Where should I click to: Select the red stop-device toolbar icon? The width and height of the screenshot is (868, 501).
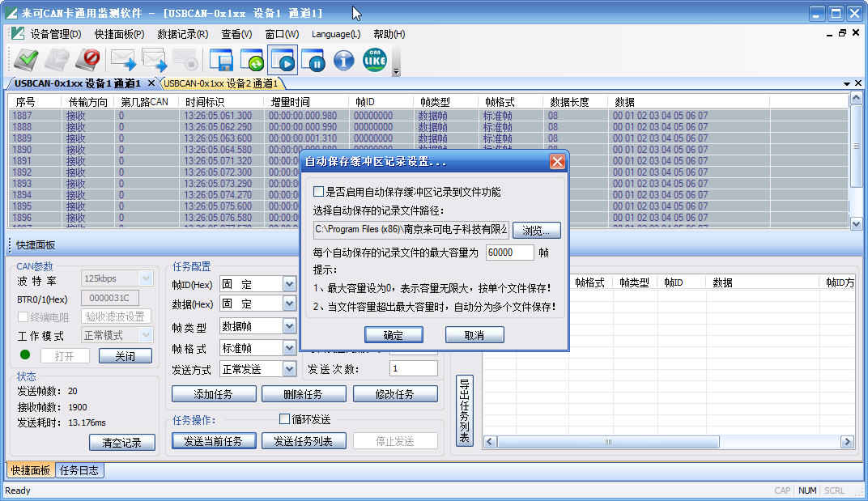[89, 60]
